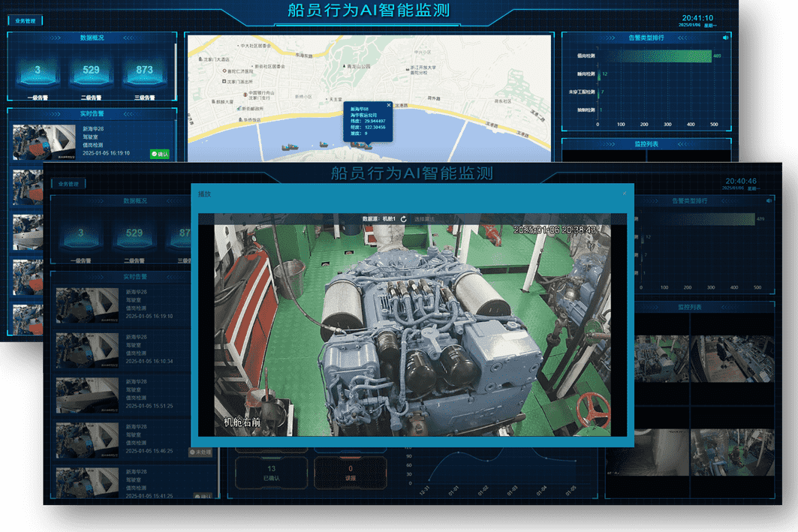Image resolution: width=798 pixels, height=532 pixels.
Task: Click green 确认 button on first alarm
Action: pyautogui.click(x=159, y=154)
